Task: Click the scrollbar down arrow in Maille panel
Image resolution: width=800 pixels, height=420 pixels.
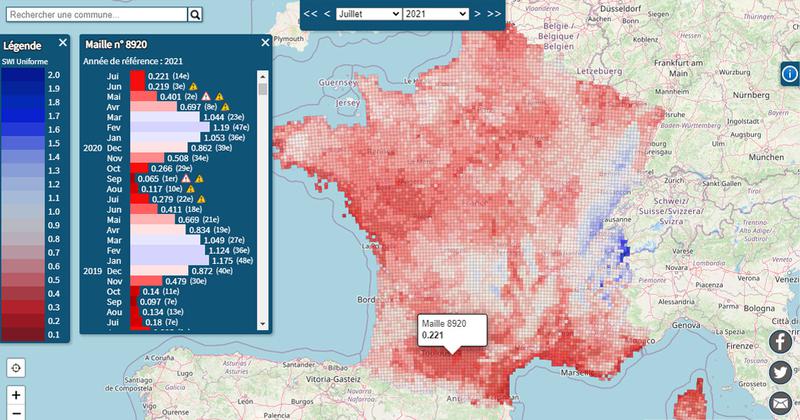Action: [x=263, y=326]
